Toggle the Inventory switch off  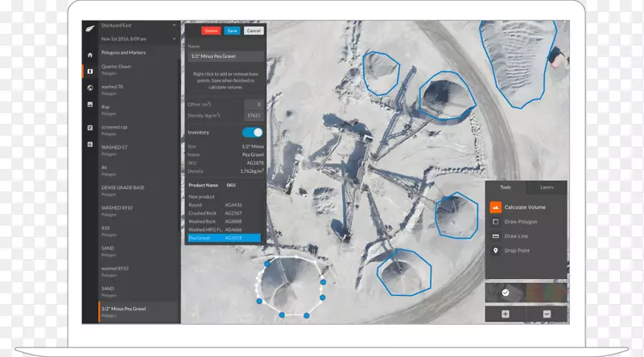[252, 132]
